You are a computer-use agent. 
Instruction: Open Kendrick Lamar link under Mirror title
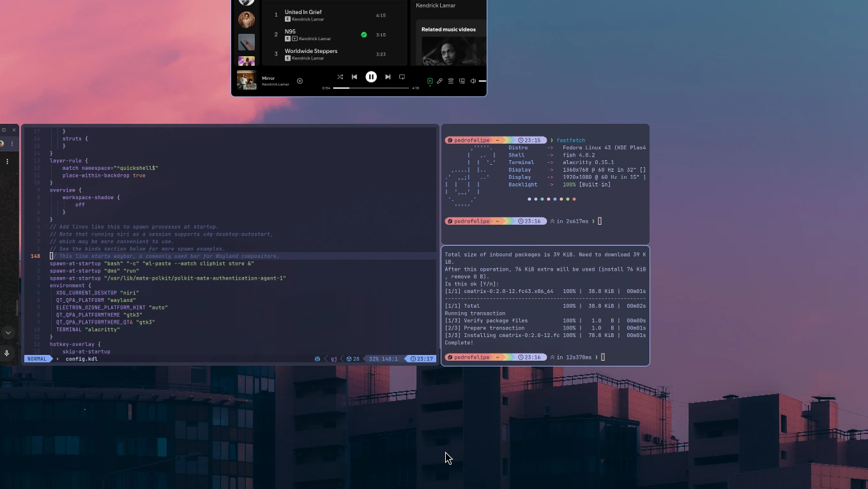pyautogui.click(x=275, y=84)
